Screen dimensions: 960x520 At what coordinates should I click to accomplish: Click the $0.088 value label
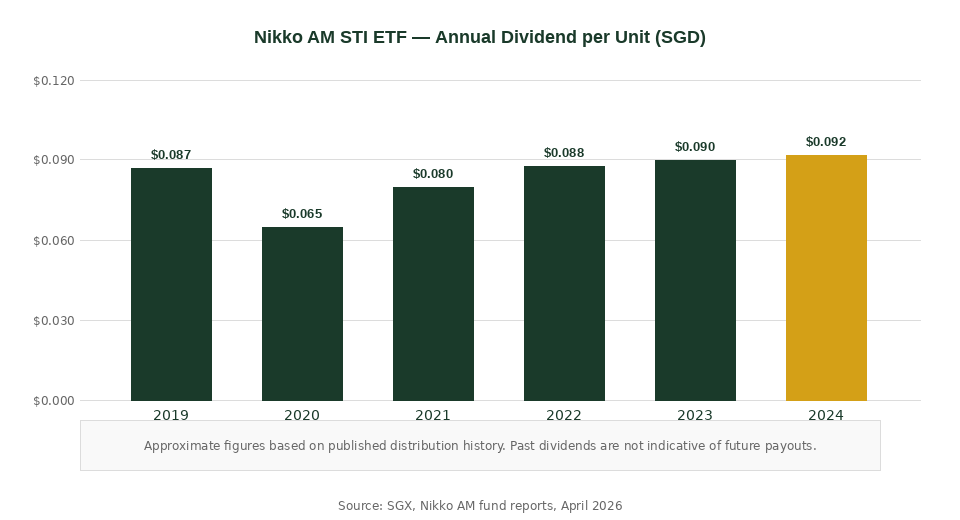(564, 153)
